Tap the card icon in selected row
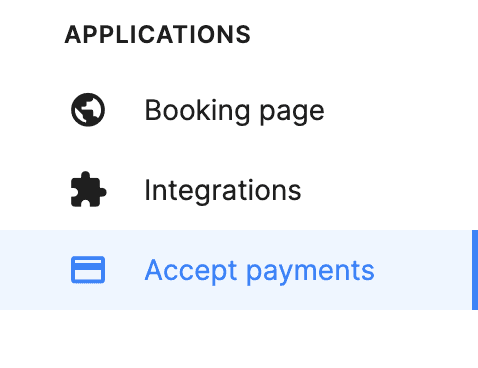Screen dimensions: 478x368 (x=88, y=270)
